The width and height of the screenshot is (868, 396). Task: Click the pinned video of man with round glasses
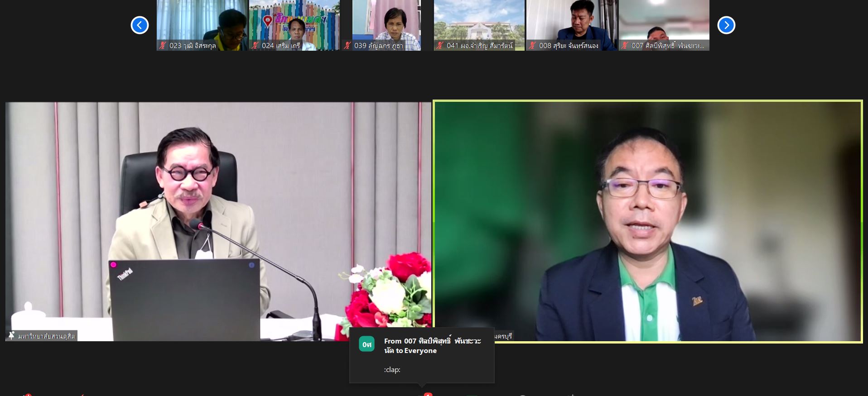218,221
